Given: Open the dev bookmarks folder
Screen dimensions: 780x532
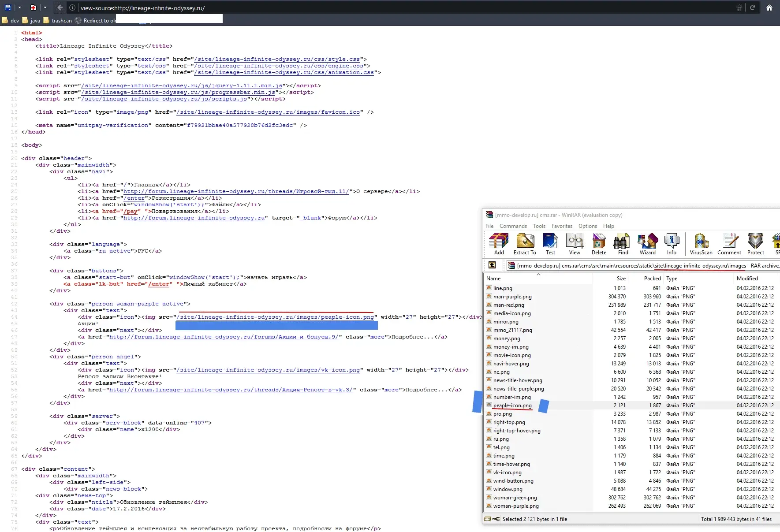Looking at the screenshot, I should [10, 20].
